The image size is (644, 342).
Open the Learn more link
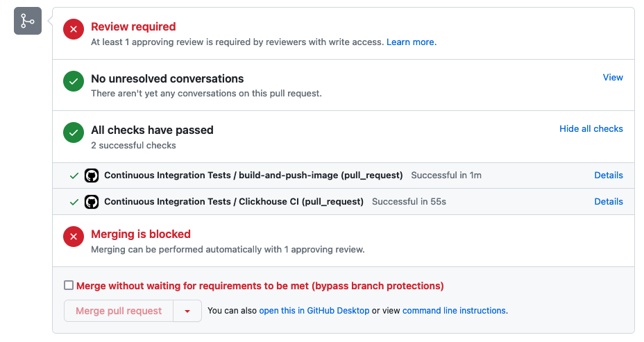[411, 42]
